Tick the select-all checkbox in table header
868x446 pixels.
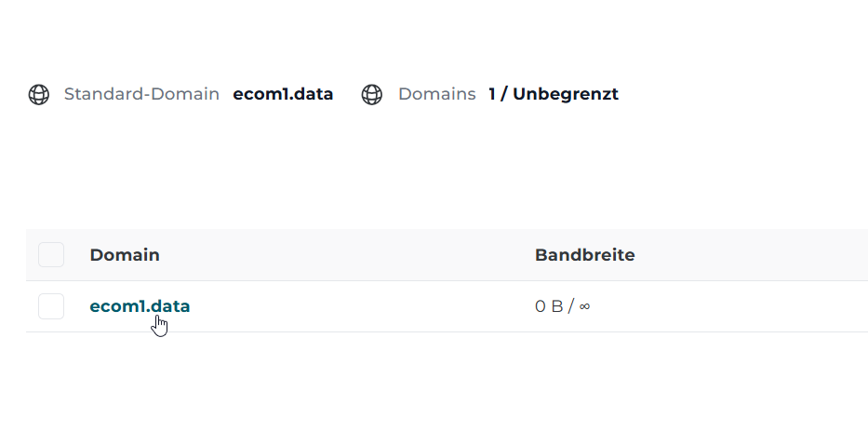tap(51, 255)
